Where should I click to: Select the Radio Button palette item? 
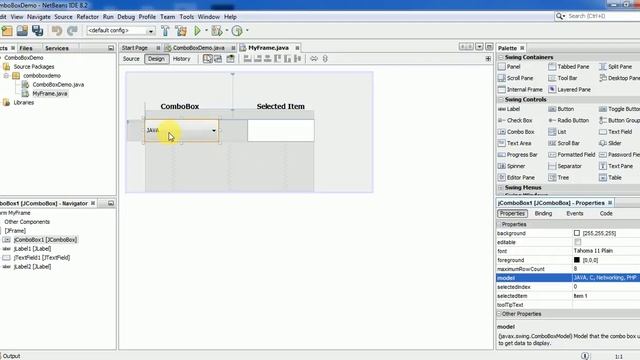569,120
